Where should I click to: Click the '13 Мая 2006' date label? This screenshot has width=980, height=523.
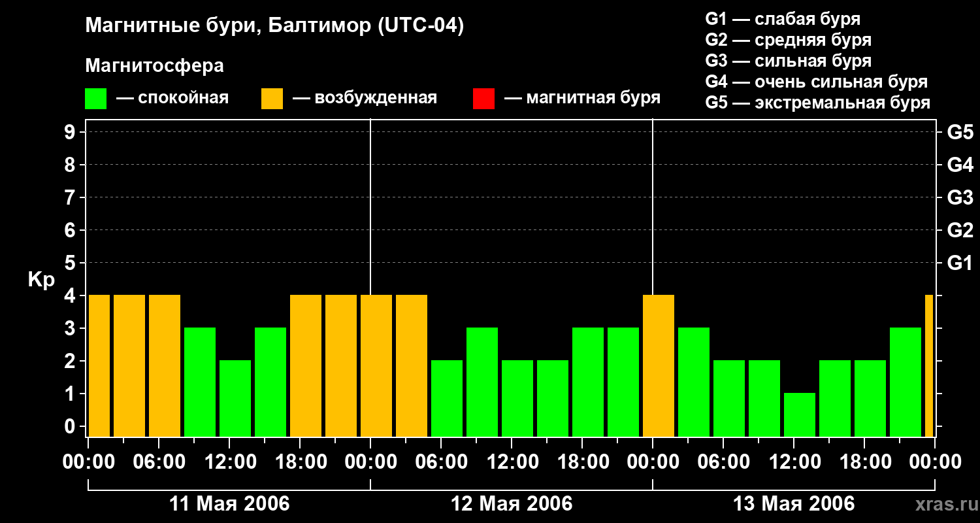794,504
